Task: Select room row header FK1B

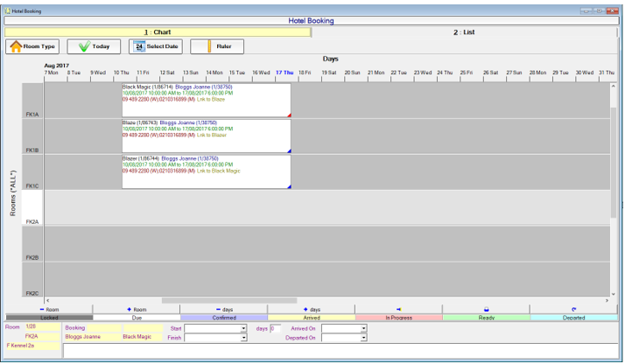Action: click(x=32, y=136)
